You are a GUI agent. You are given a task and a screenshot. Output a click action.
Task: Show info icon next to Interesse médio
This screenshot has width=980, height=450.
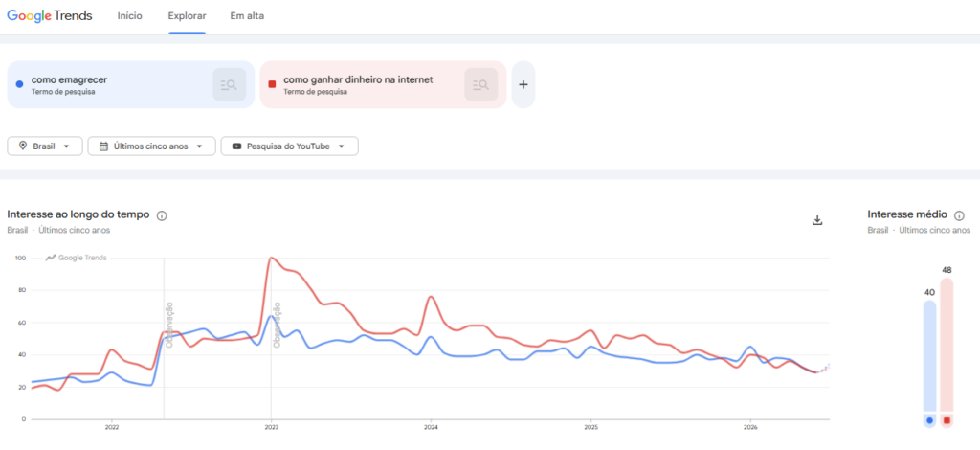pyautogui.click(x=959, y=215)
